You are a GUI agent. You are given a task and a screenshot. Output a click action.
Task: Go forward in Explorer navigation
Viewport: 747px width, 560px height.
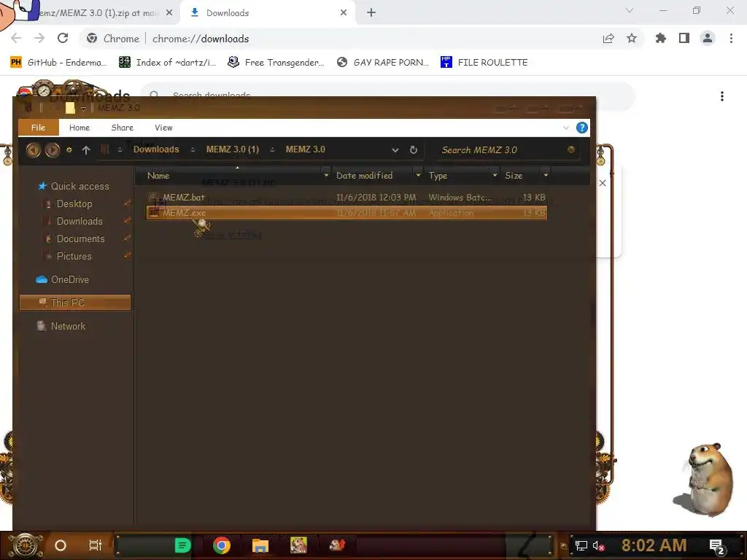point(53,150)
